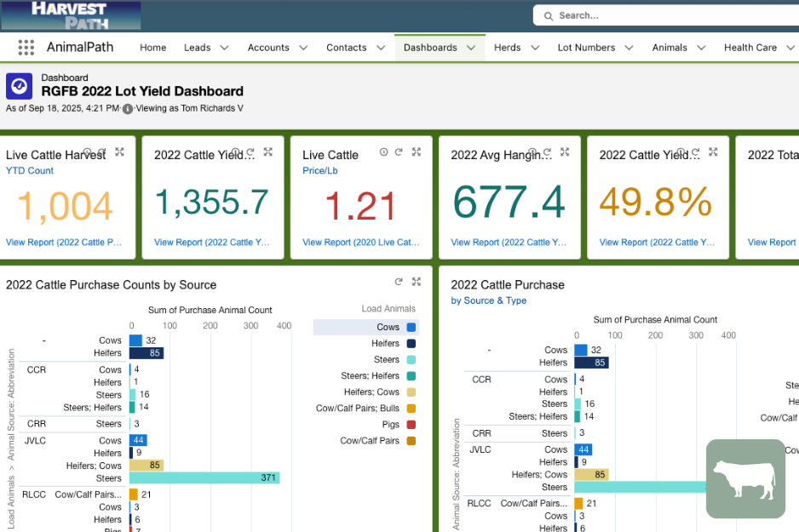Toggle Pigs legend color swatch
Image resolution: width=799 pixels, height=532 pixels.
[x=411, y=425]
